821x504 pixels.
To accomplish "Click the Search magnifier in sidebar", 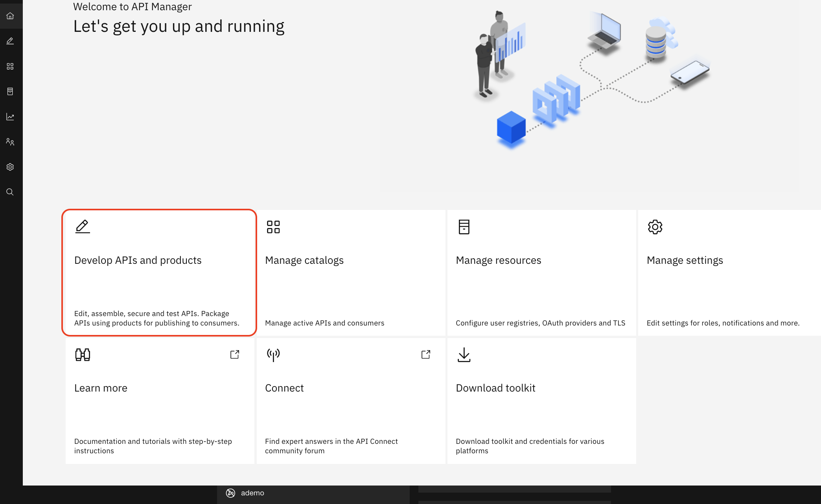I will click(x=10, y=192).
